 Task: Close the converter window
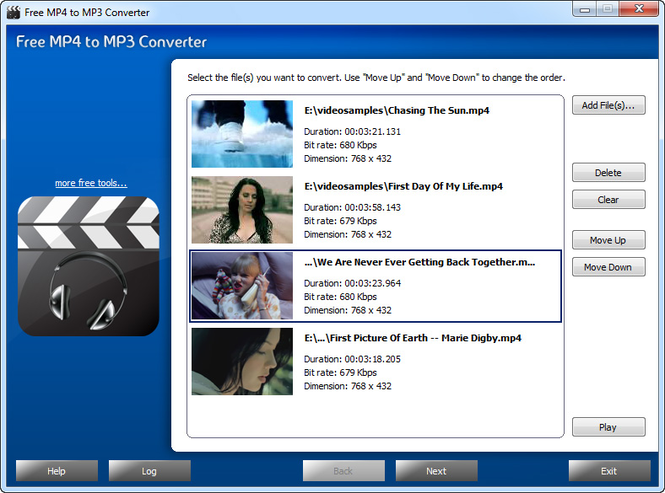tap(640, 9)
